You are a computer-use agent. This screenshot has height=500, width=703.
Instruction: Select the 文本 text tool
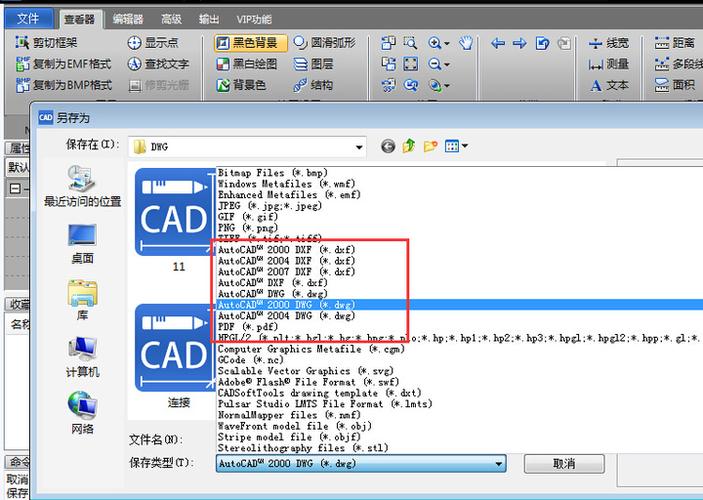608,85
